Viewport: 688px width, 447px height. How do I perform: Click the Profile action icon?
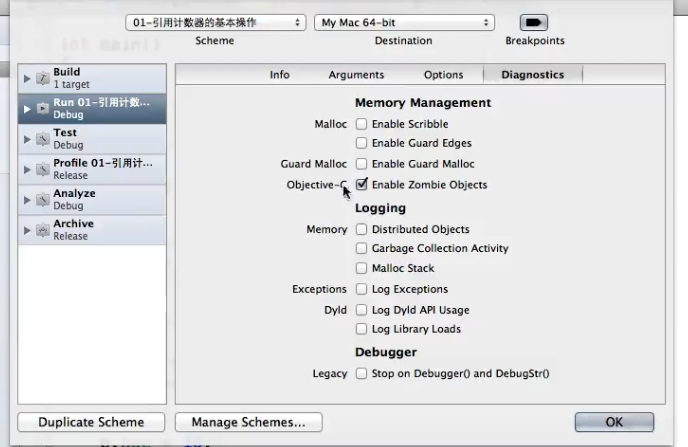43,169
